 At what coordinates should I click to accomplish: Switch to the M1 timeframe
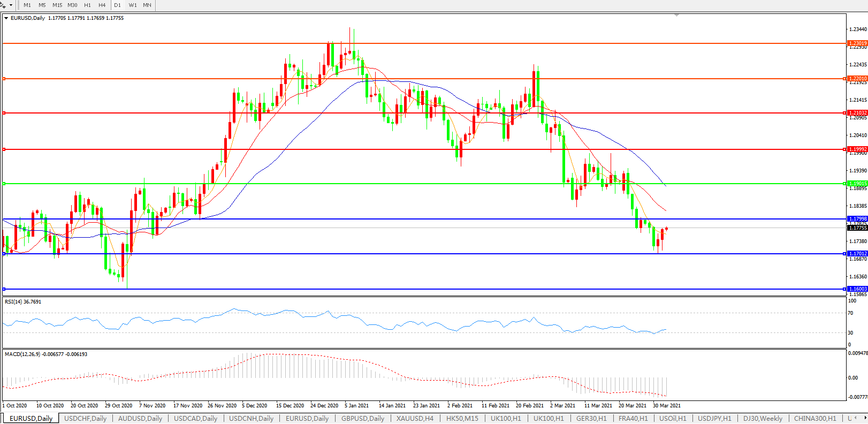pyautogui.click(x=27, y=5)
